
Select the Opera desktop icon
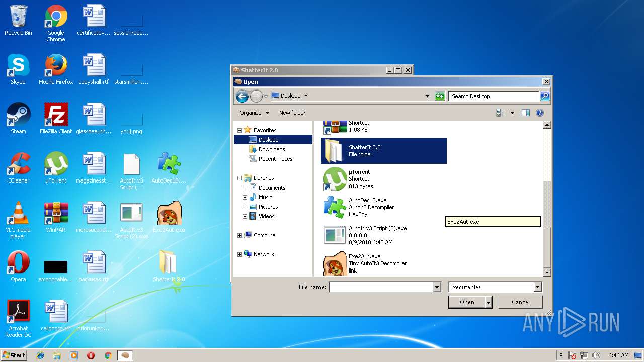click(18, 267)
